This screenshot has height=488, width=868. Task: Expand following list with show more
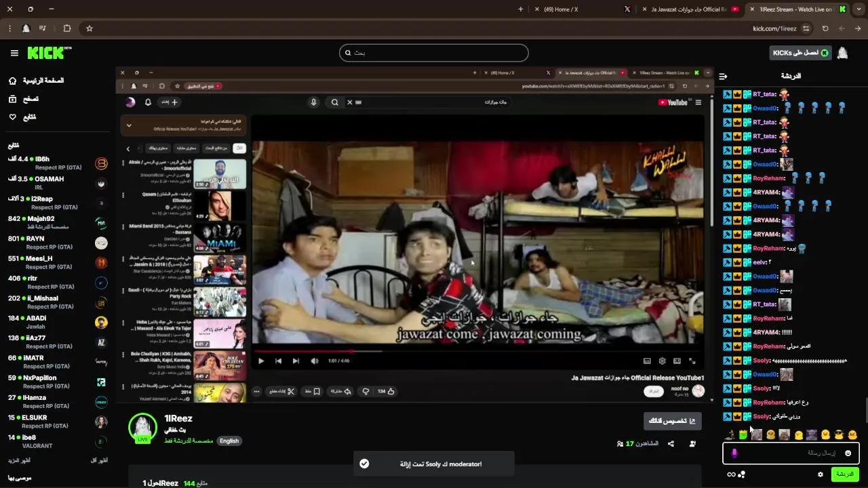coord(19,460)
